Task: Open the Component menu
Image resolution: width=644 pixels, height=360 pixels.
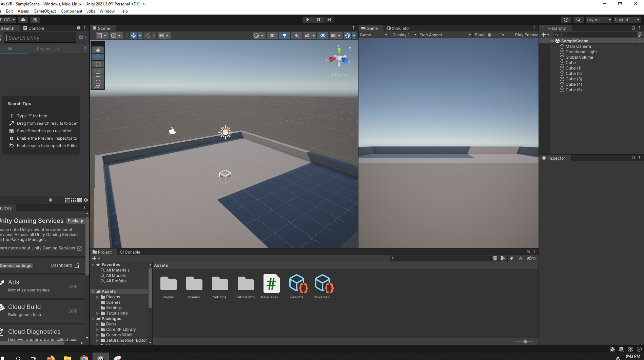Action: point(72,11)
